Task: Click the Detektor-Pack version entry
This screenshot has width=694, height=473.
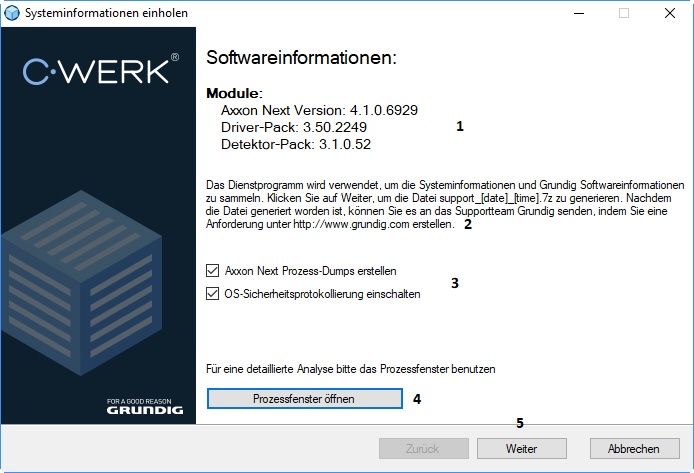Action: [296, 144]
